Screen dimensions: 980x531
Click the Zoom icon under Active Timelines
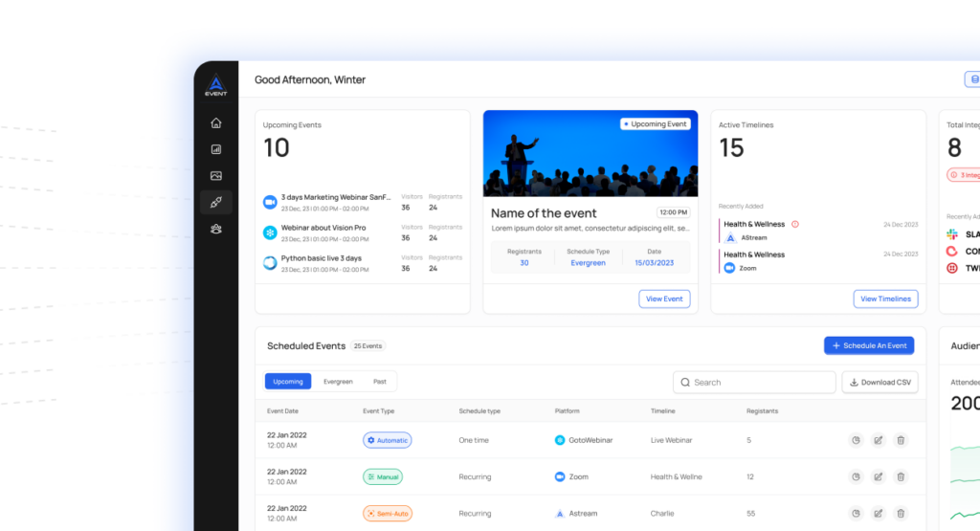pos(729,268)
